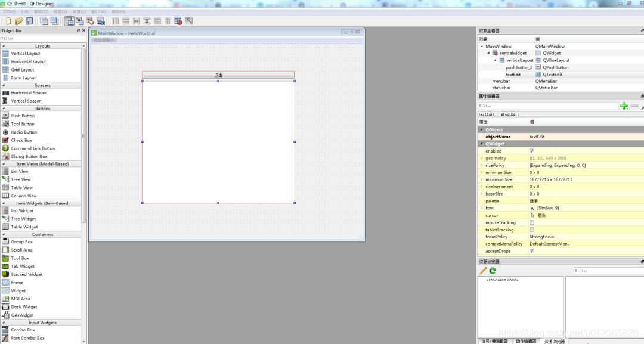Click the Save floppy disk icon

[x=30, y=21]
